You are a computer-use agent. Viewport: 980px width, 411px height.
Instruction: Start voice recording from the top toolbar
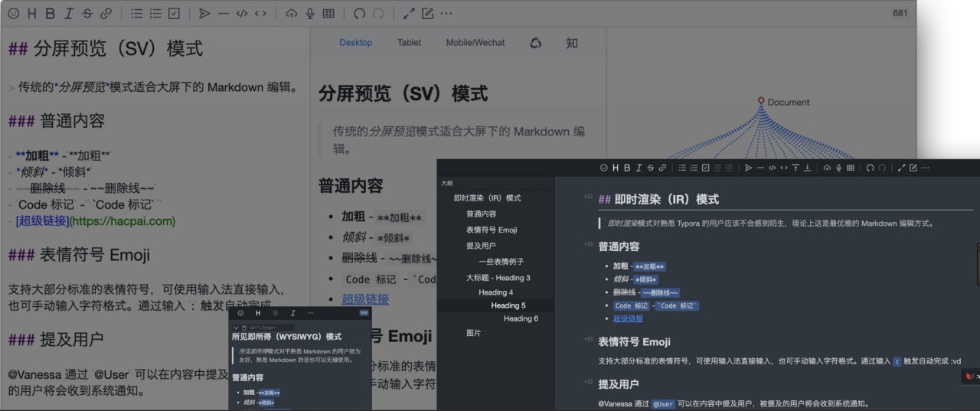[310, 14]
